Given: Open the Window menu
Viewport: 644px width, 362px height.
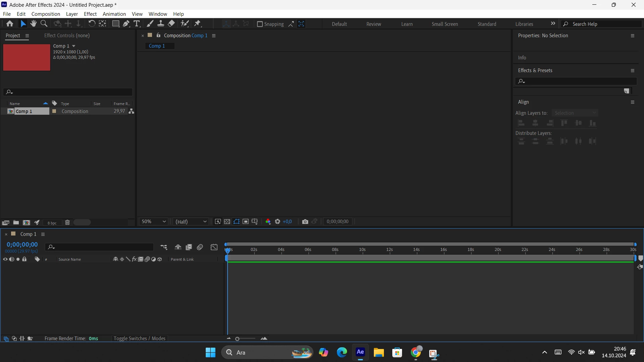Looking at the screenshot, I should (x=158, y=14).
